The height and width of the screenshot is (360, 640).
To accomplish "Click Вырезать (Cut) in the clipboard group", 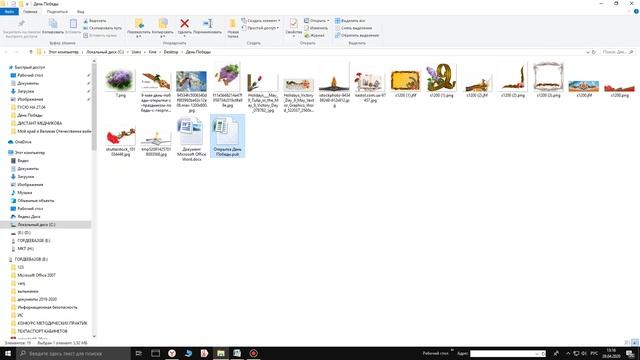I will [95, 20].
